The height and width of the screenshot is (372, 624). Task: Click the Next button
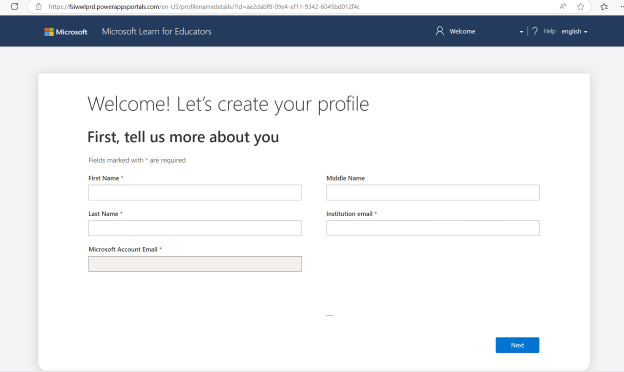pos(517,345)
